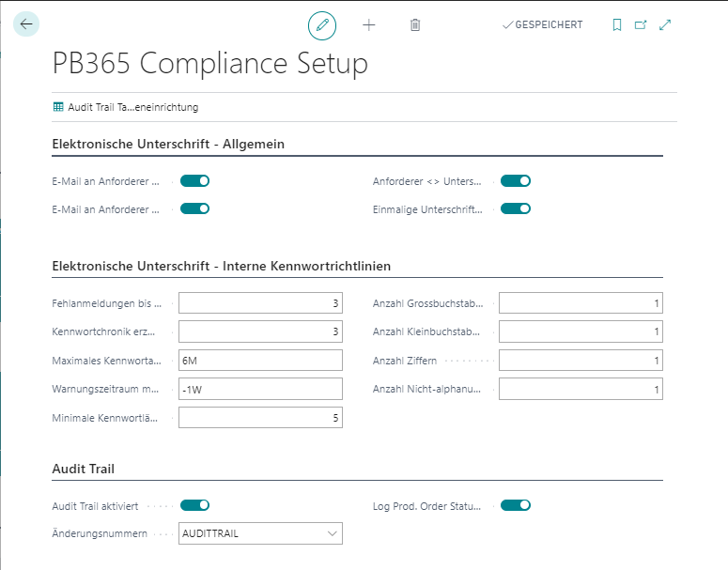Toggle Einmalige Unterschrift switch
728x570 pixels.
coord(516,208)
